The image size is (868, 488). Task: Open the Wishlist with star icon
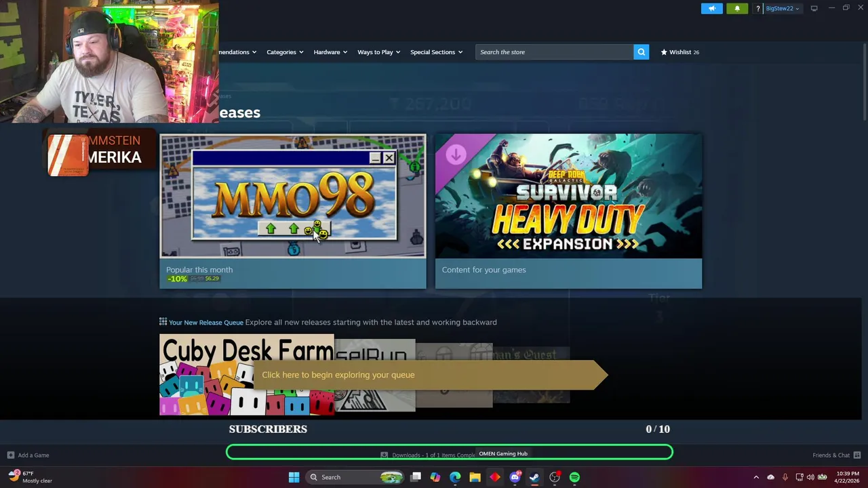tap(679, 52)
